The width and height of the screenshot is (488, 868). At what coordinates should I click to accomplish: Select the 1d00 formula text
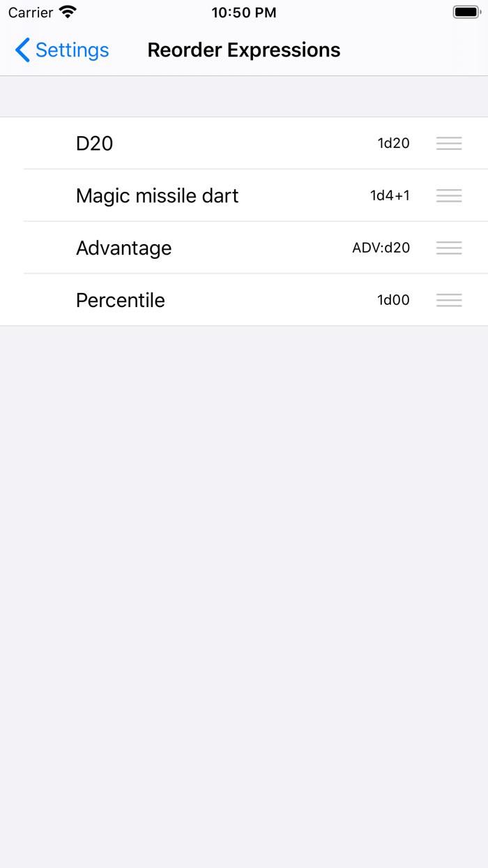coord(394,300)
